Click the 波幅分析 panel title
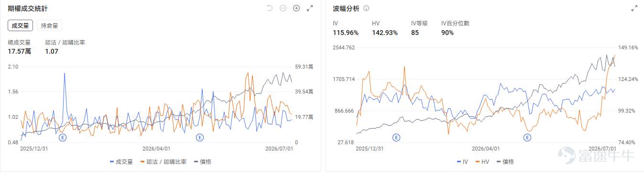Image resolution: width=644 pixels, height=173 pixels. pyautogui.click(x=346, y=9)
